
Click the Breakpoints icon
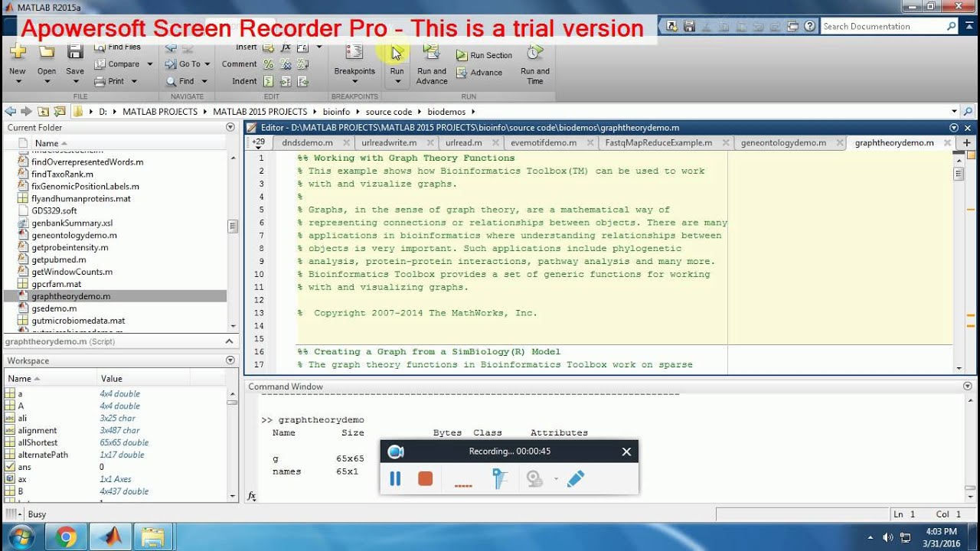click(x=354, y=52)
